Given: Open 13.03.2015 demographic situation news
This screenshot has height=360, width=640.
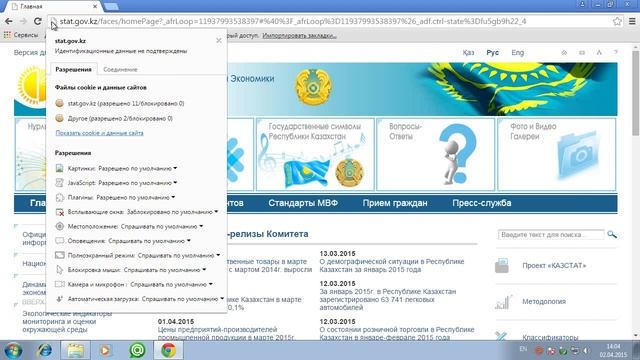Looking at the screenshot, I should pyautogui.click(x=392, y=265).
